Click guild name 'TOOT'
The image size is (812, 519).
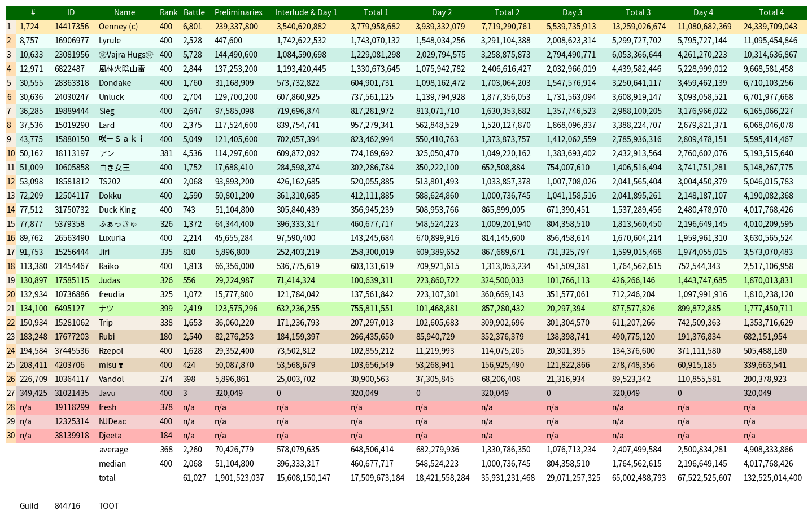(109, 506)
